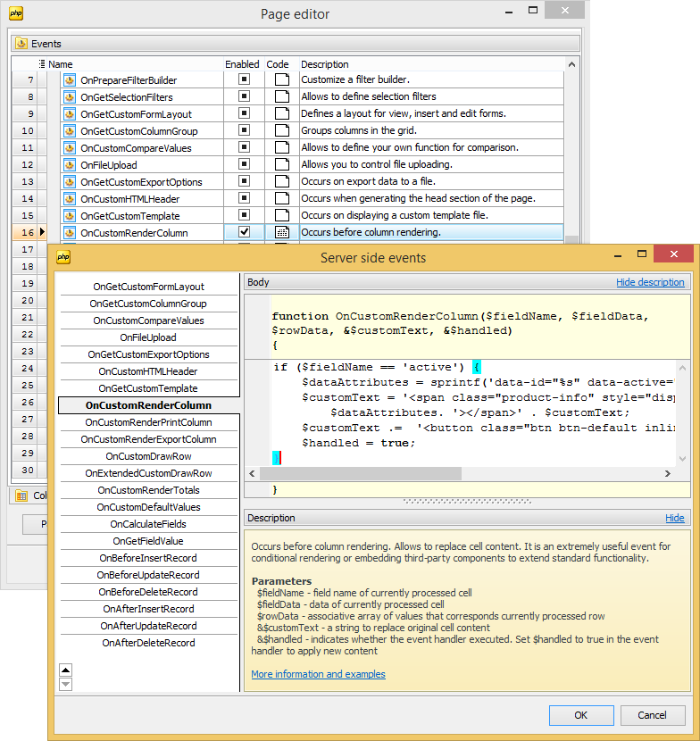700x741 pixels.
Task: Click the Events panel header icon
Action: 21,44
